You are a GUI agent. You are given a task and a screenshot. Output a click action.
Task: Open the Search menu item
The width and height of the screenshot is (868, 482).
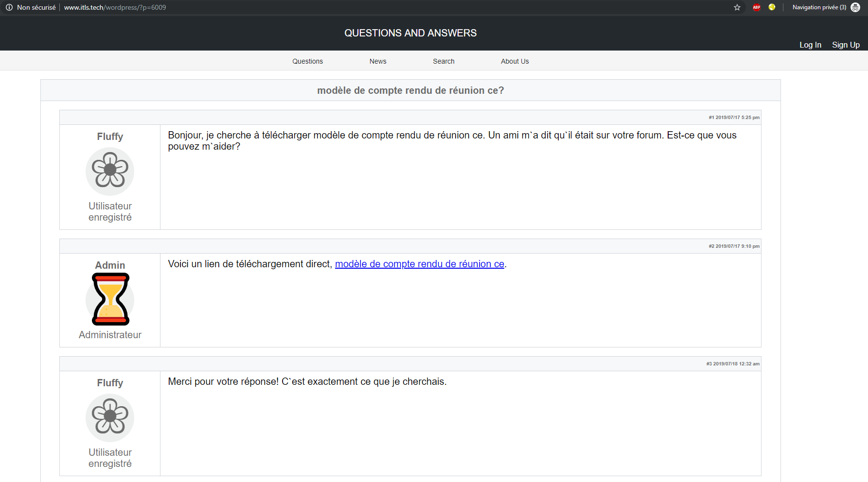click(x=443, y=61)
